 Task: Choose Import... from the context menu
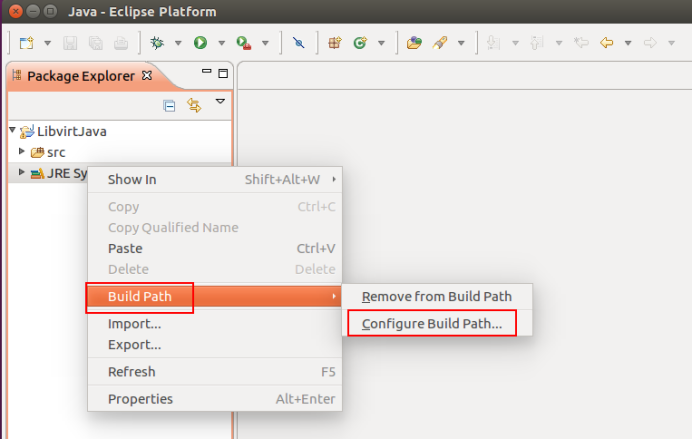(x=215, y=324)
